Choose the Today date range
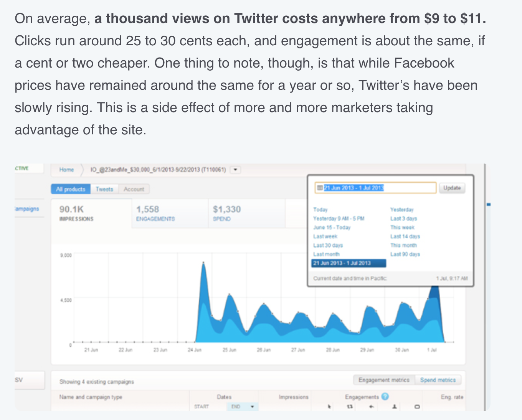Screen dimensions: 522x420 320,210
